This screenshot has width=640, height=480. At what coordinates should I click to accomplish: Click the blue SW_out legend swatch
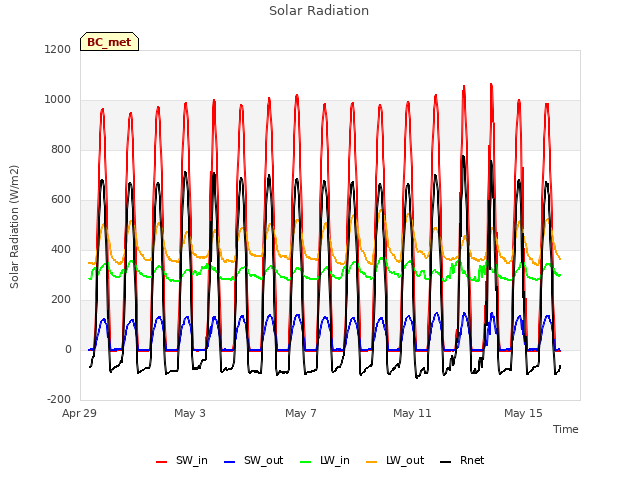pyautogui.click(x=230, y=462)
